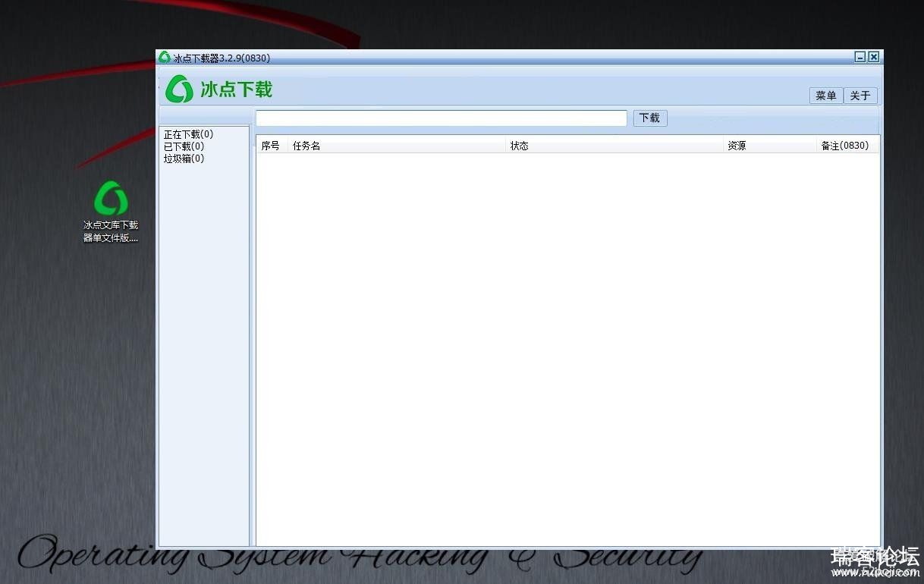
Task: Focus the download URL input field
Action: click(442, 118)
